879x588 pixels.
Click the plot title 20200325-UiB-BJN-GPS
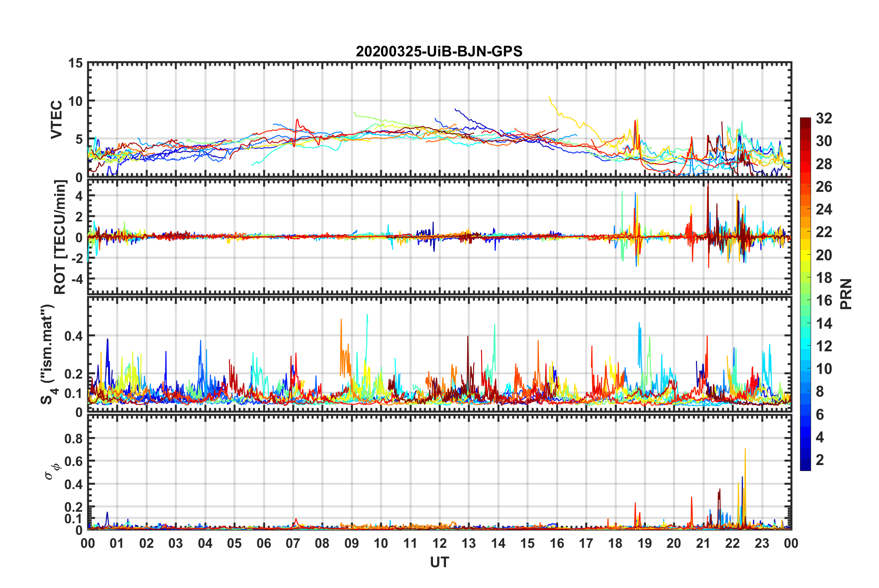[439, 51]
